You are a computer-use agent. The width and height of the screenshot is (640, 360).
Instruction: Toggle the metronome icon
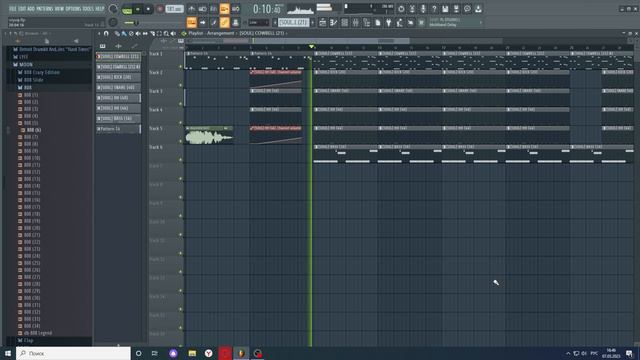point(191,9)
